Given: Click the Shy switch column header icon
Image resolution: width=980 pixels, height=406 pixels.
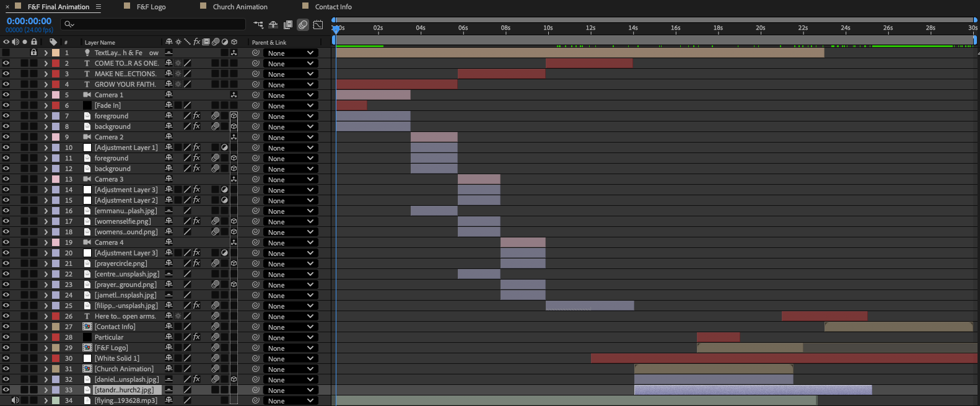Looking at the screenshot, I should (168, 42).
